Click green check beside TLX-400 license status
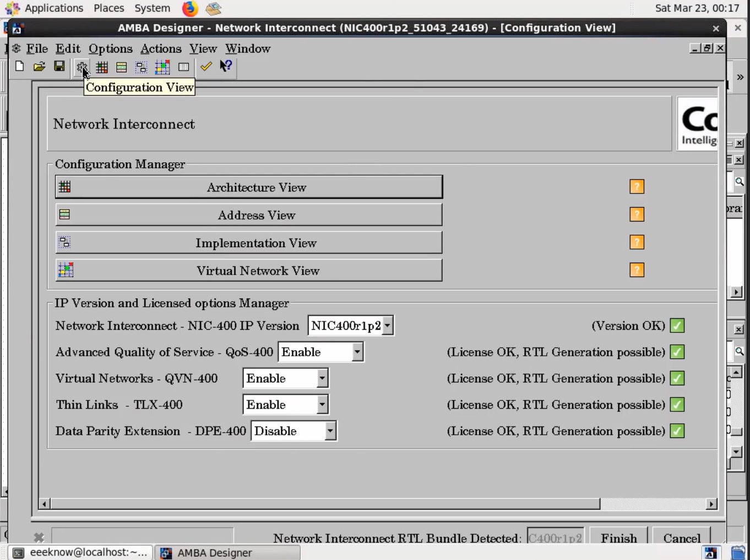 click(x=677, y=405)
